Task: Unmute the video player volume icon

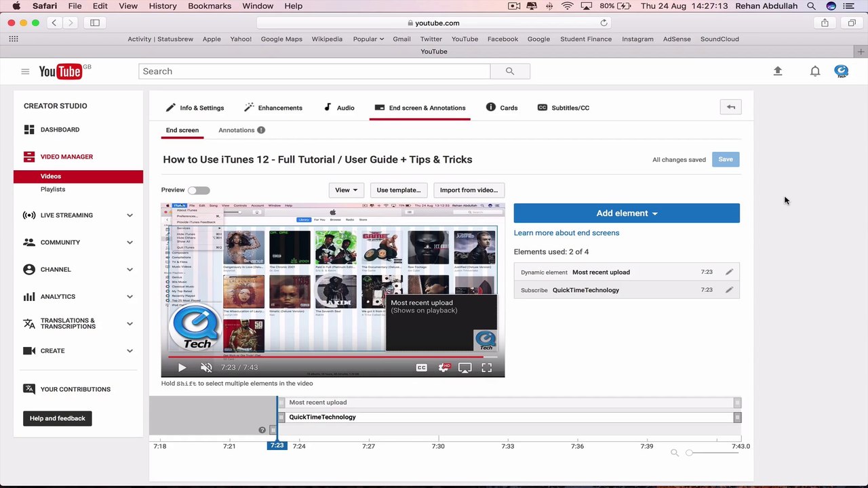Action: [207, 367]
